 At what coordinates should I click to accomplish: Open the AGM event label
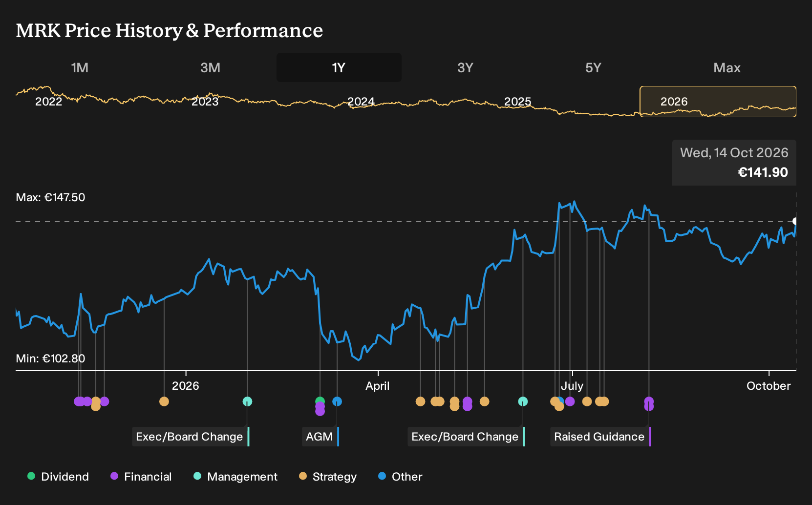pos(321,437)
